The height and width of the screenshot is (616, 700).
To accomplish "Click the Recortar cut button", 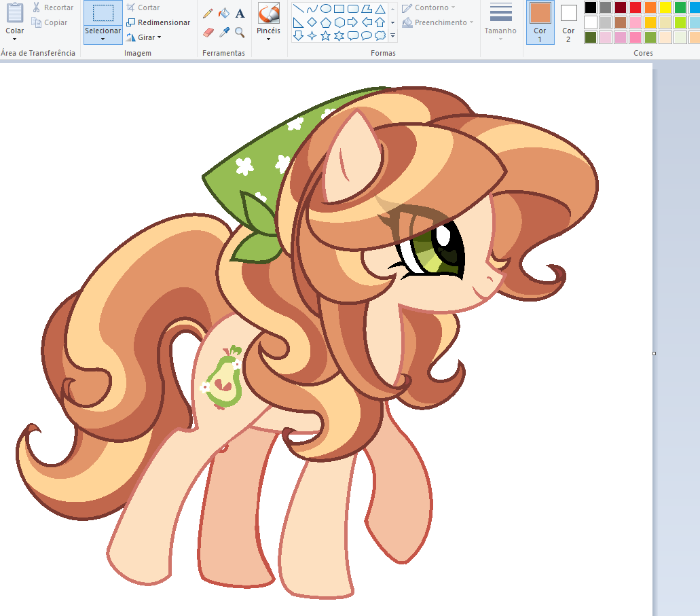I will tap(53, 7).
